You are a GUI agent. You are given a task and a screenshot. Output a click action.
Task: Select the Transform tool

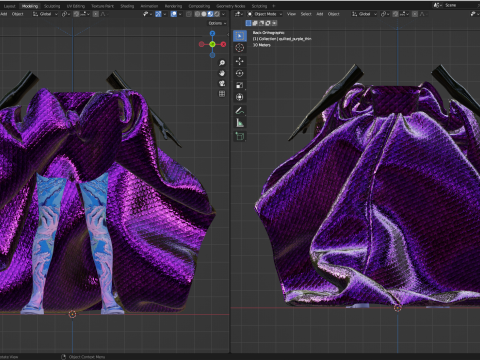[240, 97]
